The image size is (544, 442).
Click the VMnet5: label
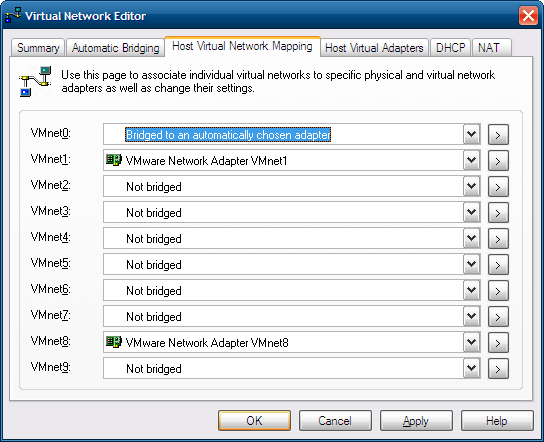point(51,263)
